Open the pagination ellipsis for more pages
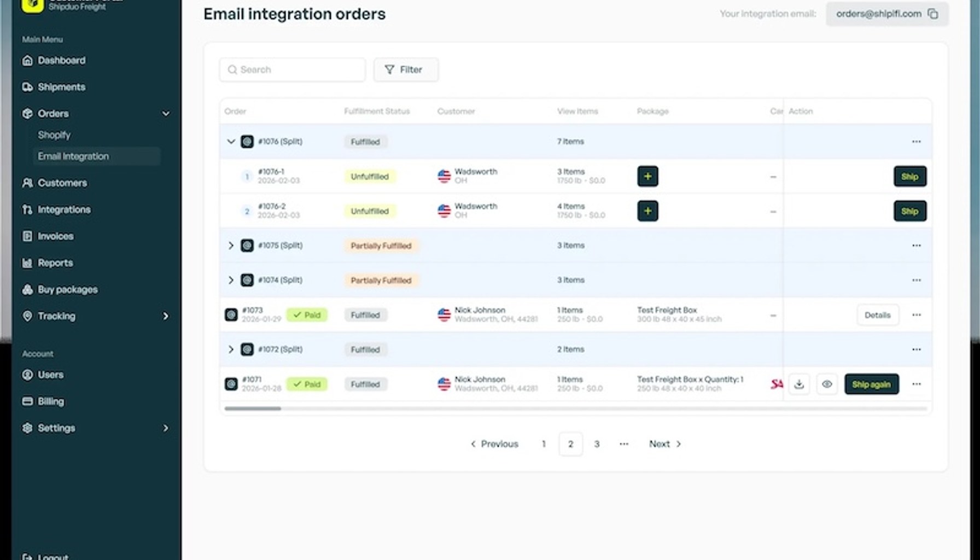 tap(624, 444)
